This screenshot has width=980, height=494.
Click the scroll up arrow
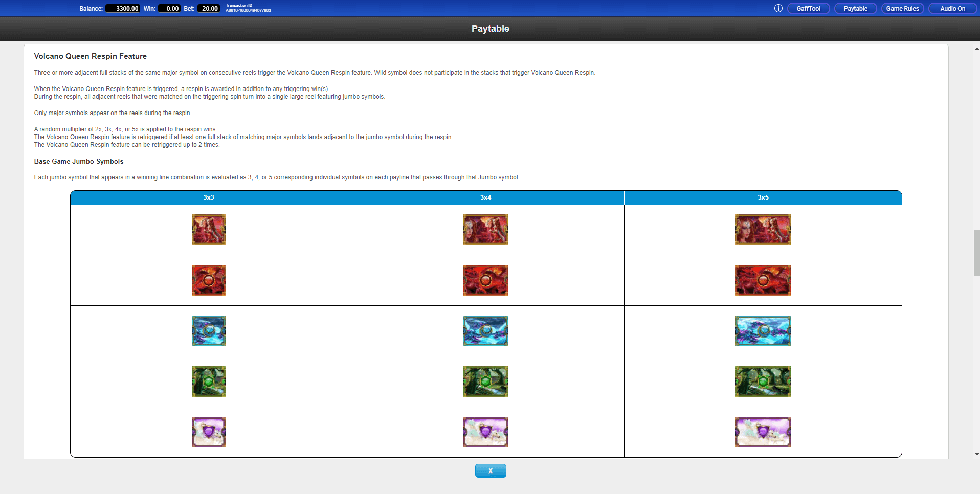tap(976, 49)
